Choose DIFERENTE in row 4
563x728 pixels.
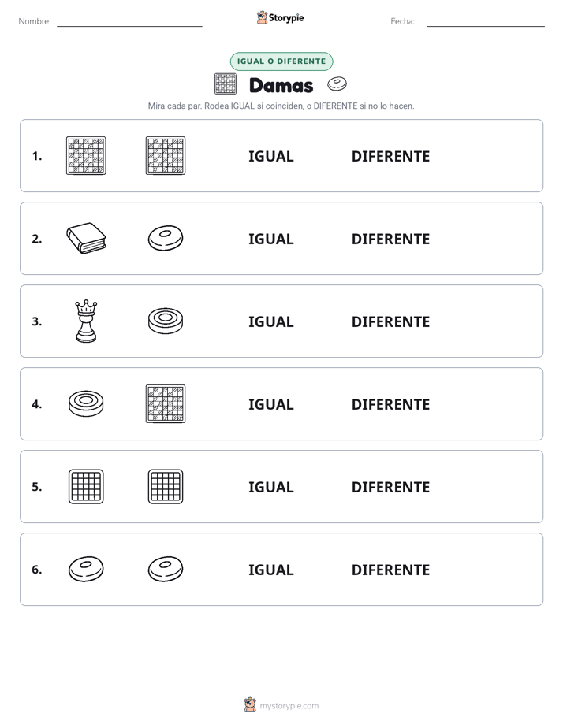[390, 404]
